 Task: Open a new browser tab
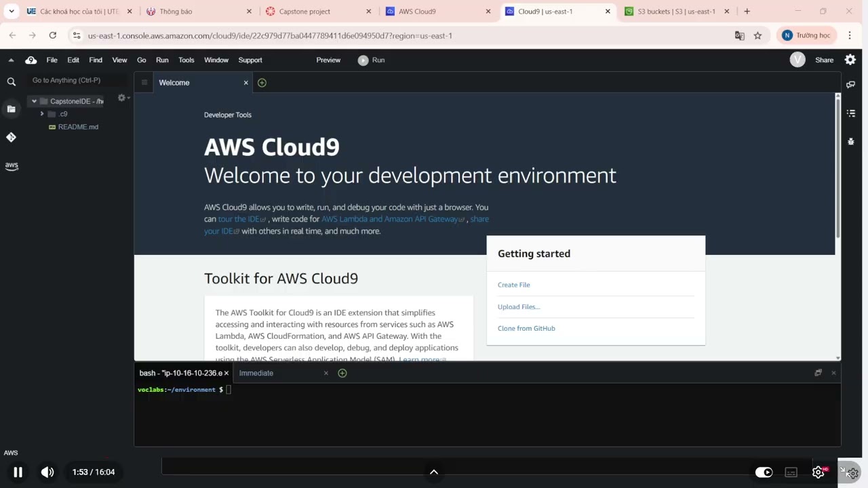[x=747, y=12]
